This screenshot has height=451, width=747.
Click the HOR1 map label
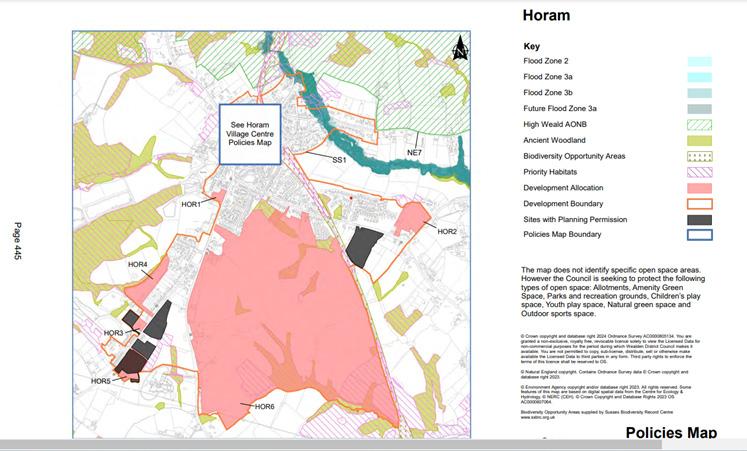[191, 204]
